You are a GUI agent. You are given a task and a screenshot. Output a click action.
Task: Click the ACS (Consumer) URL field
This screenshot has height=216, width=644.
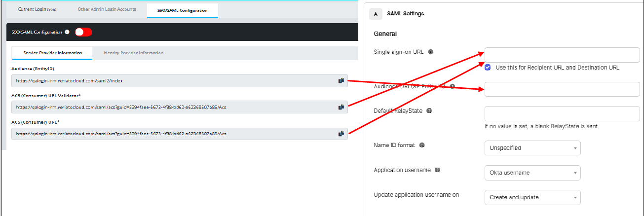point(180,134)
